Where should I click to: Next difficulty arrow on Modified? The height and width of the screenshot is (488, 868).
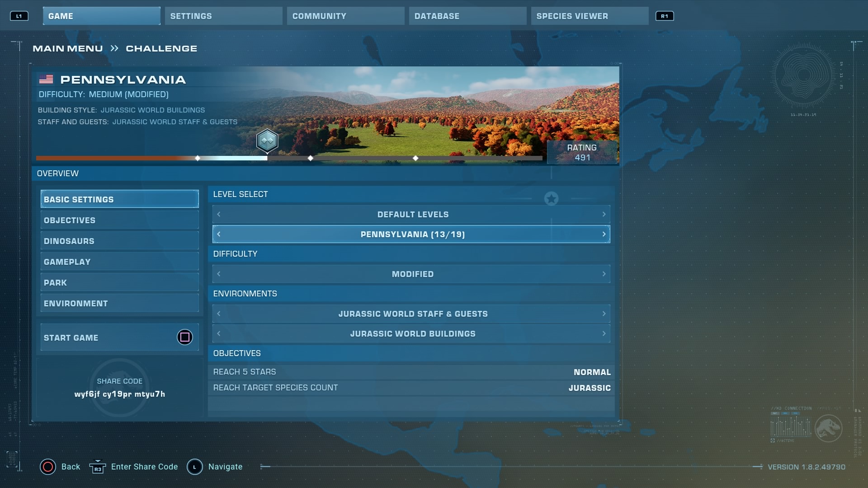click(x=604, y=274)
